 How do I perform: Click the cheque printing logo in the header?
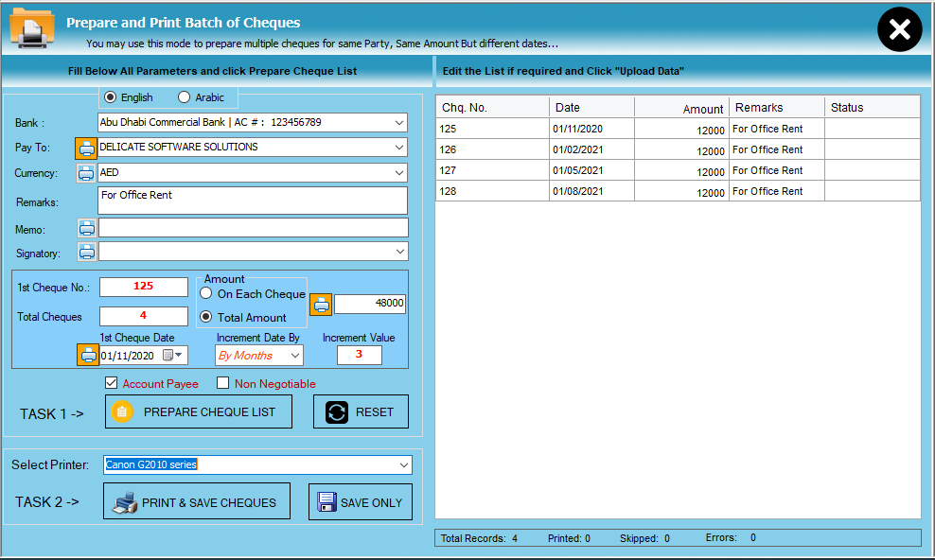pos(30,26)
